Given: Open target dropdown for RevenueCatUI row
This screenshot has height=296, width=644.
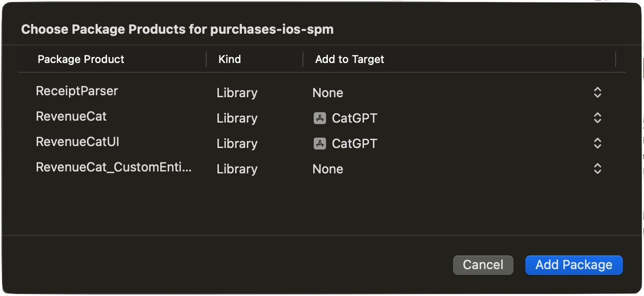Looking at the screenshot, I should click(597, 143).
